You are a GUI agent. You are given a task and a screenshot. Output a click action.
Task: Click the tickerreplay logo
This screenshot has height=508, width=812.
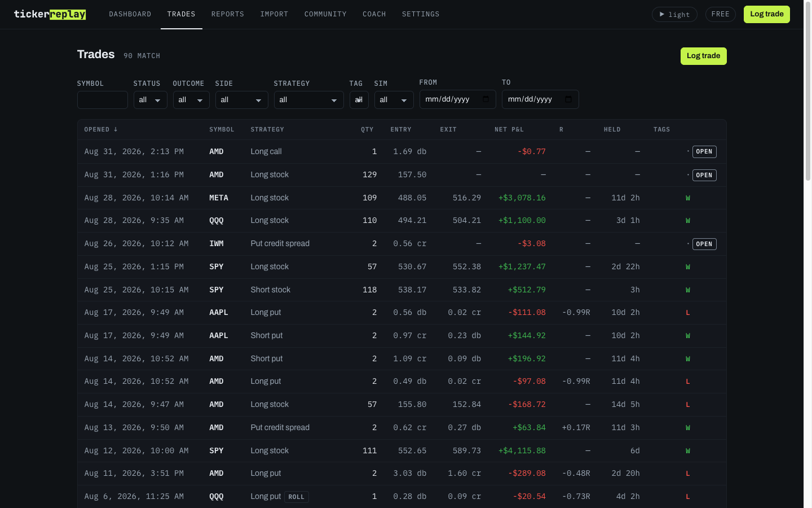[x=50, y=14]
